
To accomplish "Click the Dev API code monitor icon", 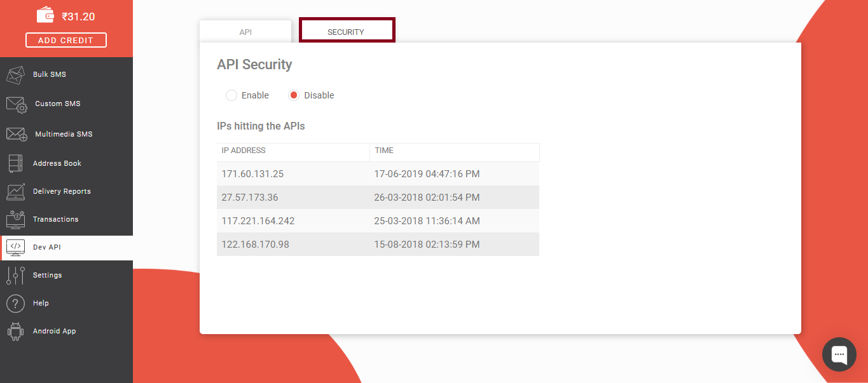I will tap(15, 247).
